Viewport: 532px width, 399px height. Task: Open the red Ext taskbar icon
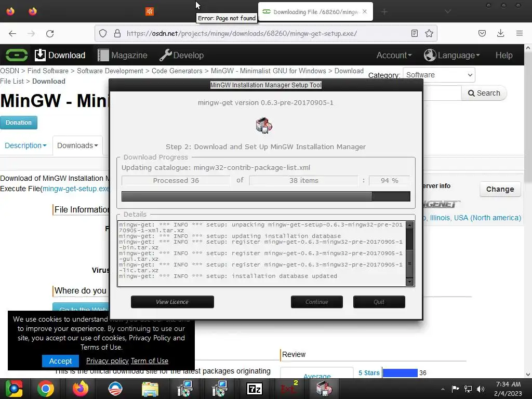[x=289, y=389]
